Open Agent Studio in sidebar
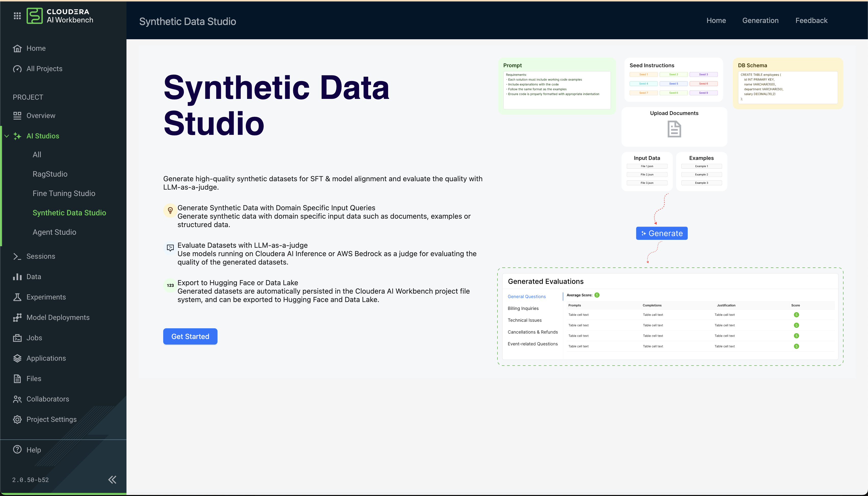The height and width of the screenshot is (496, 868). pyautogui.click(x=54, y=232)
